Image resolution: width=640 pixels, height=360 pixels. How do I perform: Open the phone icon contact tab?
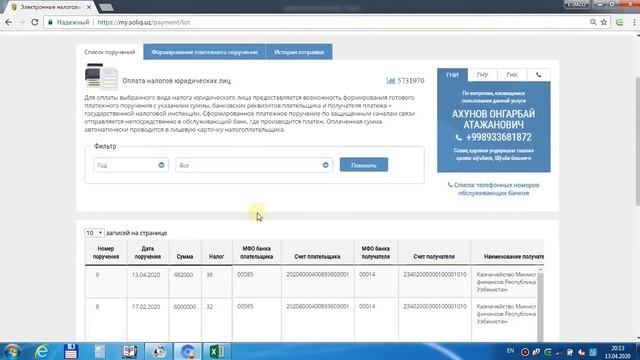(539, 75)
